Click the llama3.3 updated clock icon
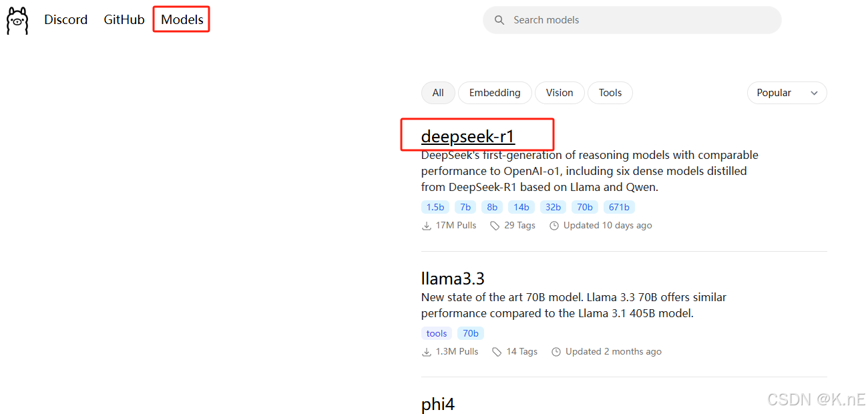 [x=556, y=352]
